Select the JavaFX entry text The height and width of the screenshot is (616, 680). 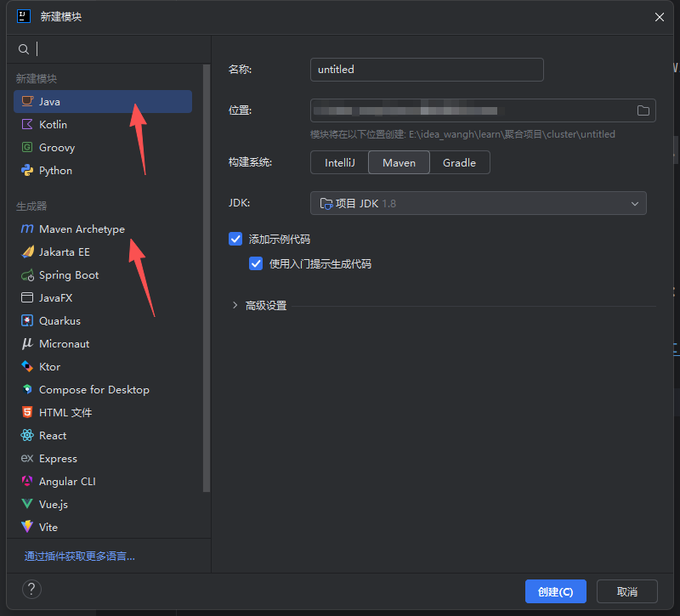coord(55,298)
